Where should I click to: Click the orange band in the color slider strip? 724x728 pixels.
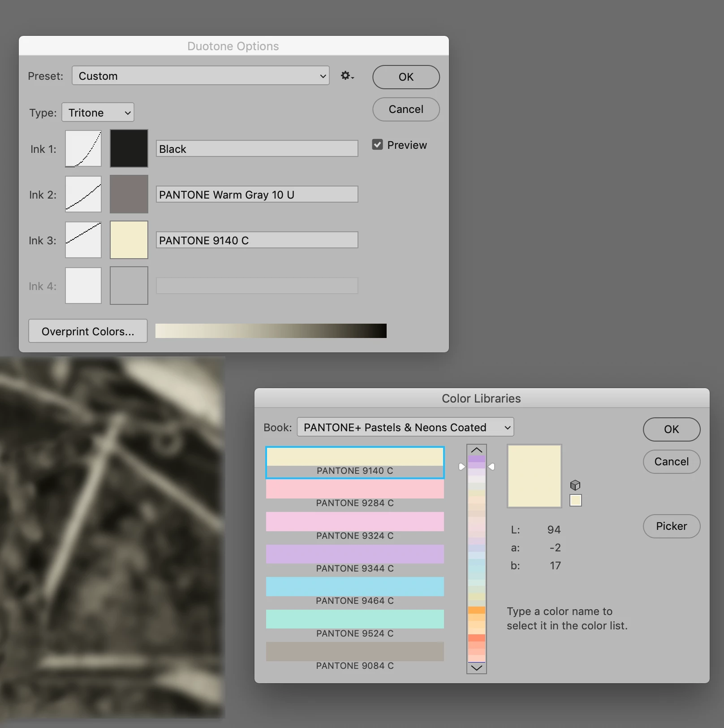click(477, 610)
